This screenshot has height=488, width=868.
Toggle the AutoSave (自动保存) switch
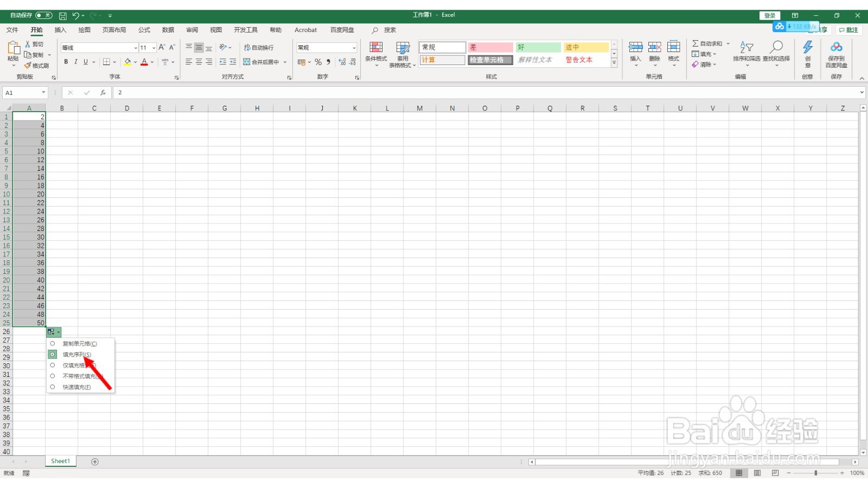[x=43, y=15]
